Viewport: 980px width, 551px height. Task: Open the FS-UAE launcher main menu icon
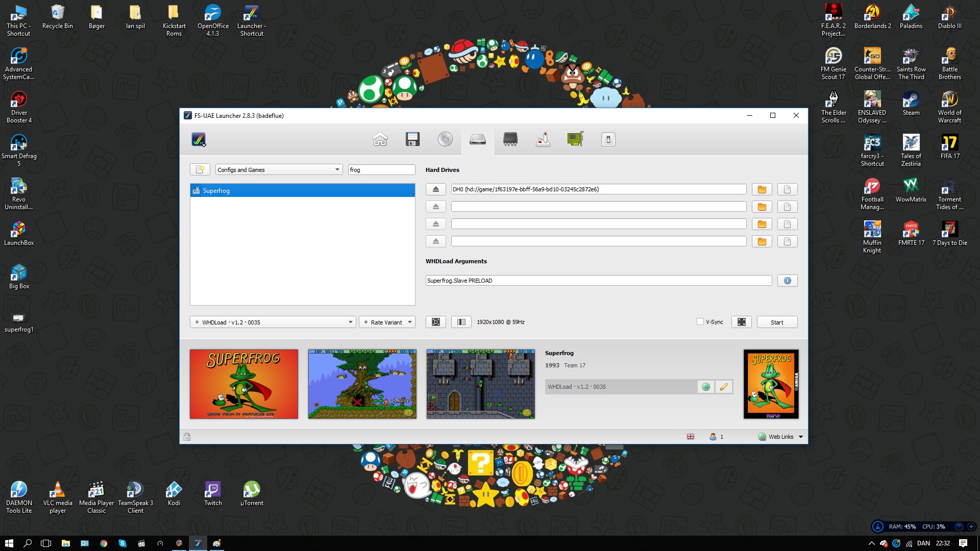(x=199, y=139)
